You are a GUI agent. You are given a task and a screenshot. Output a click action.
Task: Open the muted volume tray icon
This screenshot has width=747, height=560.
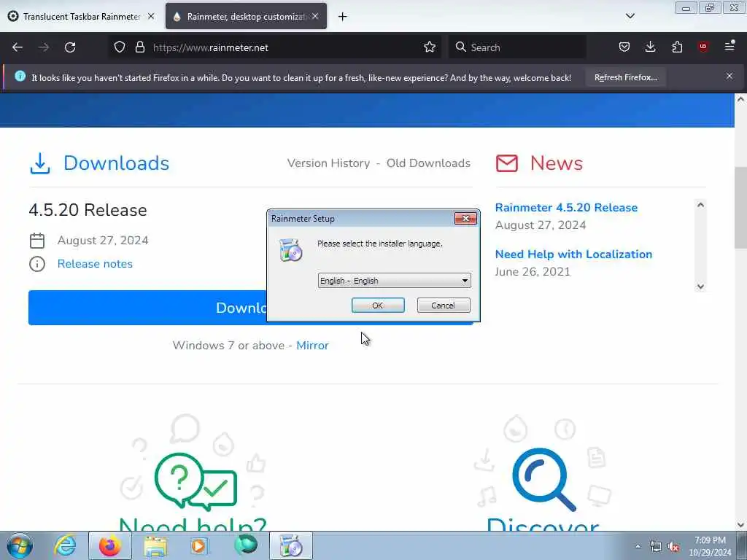(x=673, y=547)
